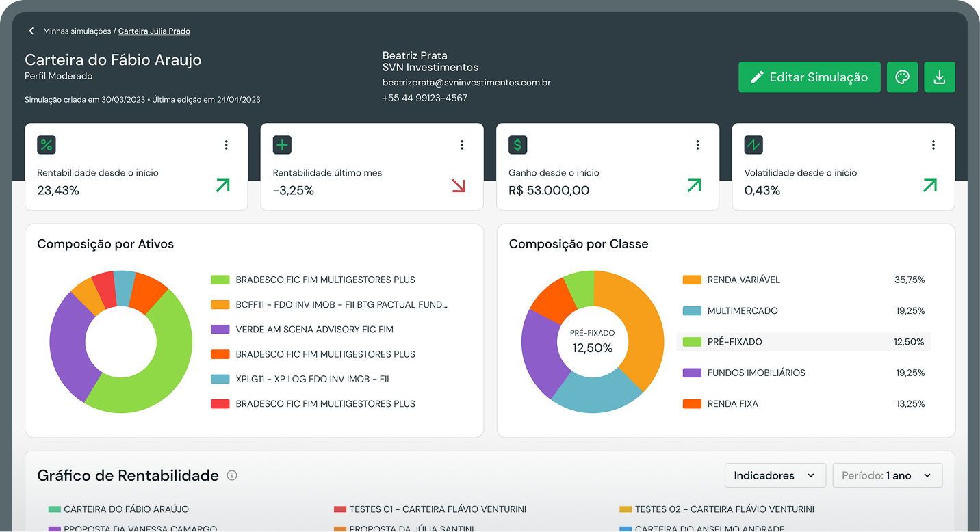Click the plus icon on Rentabilidade último mês card
This screenshot has height=532, width=980.
coord(282,145)
